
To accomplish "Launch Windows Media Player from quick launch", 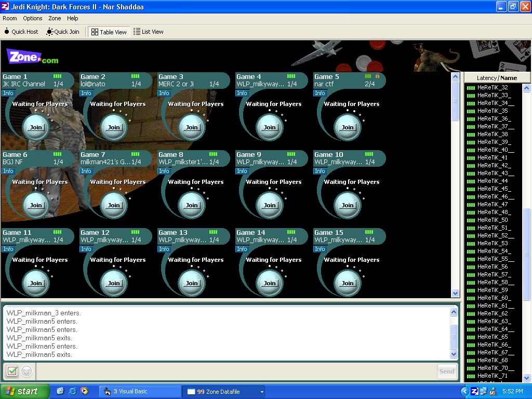I will point(84,391).
